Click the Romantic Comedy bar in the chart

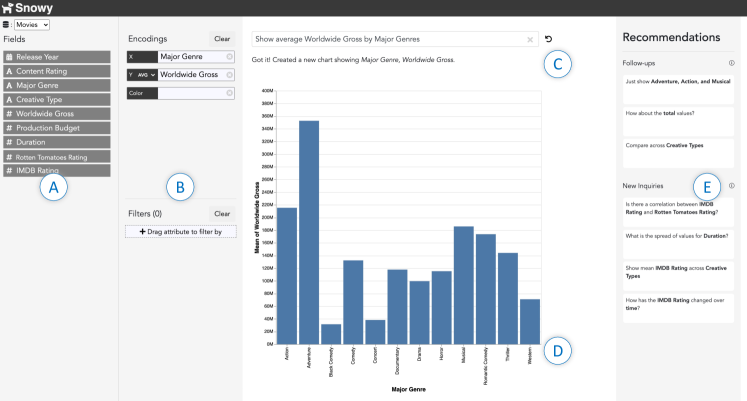[x=486, y=289]
